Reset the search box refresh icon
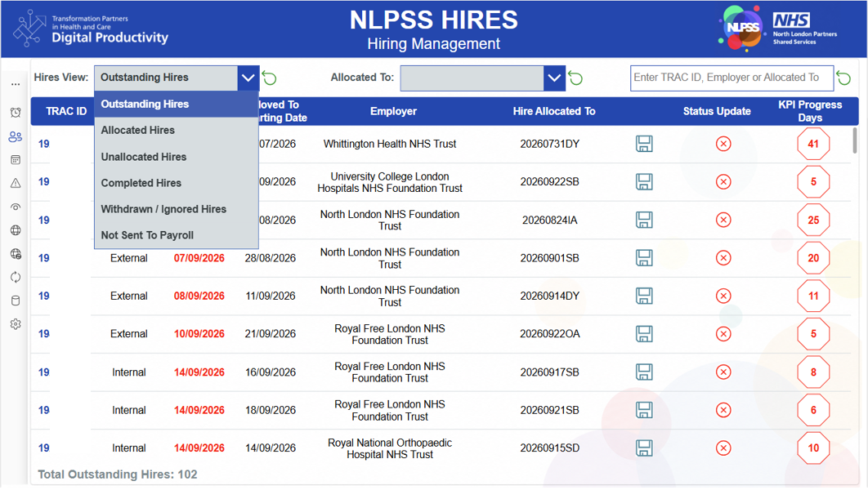 (x=843, y=78)
